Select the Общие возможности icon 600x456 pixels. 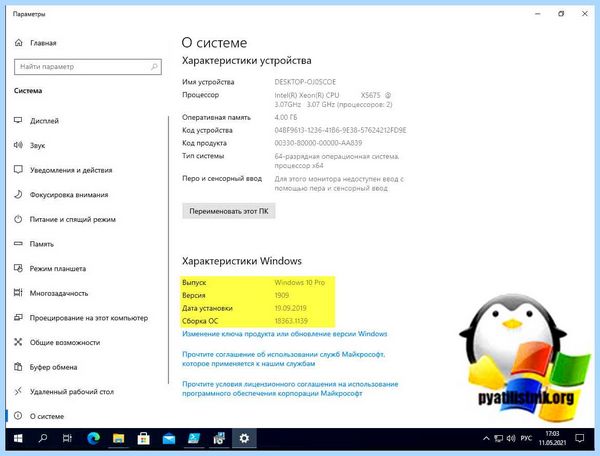pos(18,342)
